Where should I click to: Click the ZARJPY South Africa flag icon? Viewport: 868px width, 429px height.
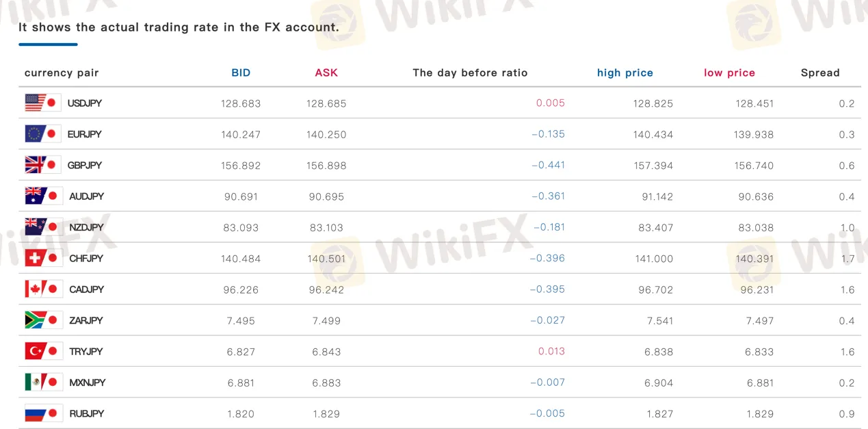click(43, 320)
